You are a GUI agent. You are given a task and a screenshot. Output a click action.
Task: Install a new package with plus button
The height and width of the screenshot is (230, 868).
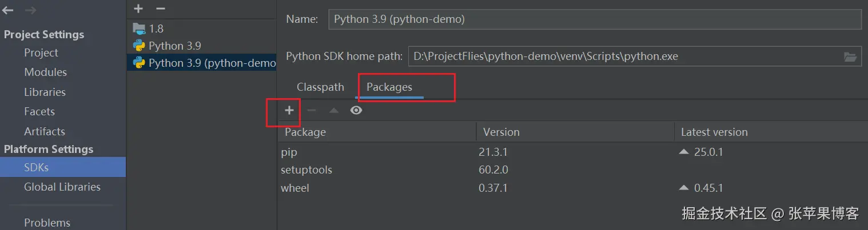289,110
